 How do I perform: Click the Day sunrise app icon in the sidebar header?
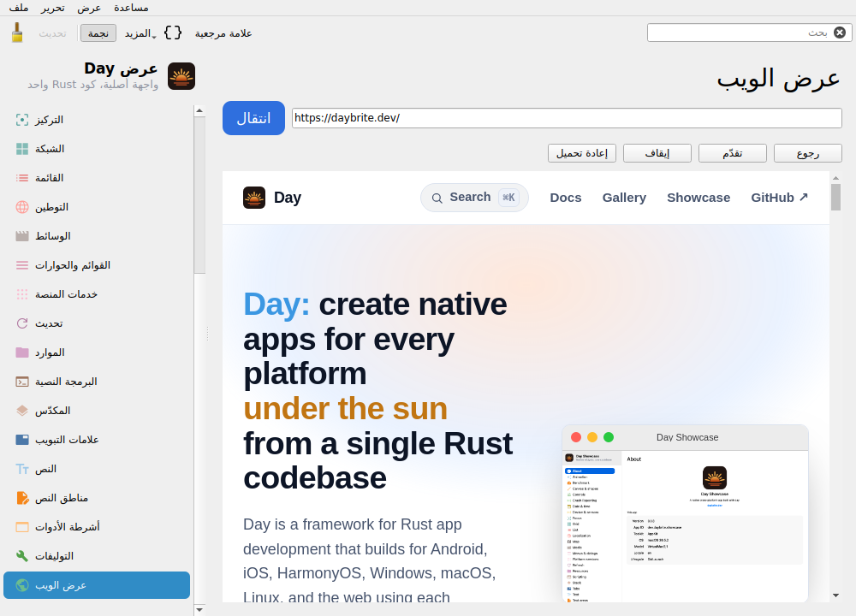click(181, 76)
